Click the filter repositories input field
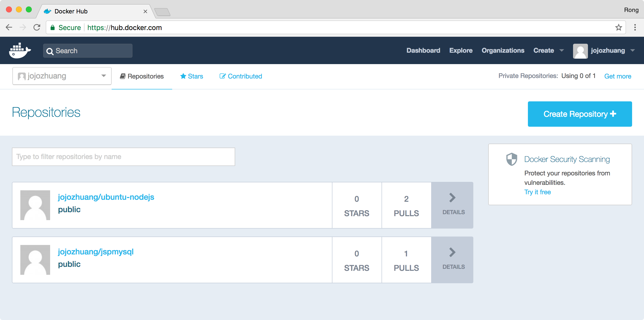This screenshot has height=320, width=644. tap(123, 157)
